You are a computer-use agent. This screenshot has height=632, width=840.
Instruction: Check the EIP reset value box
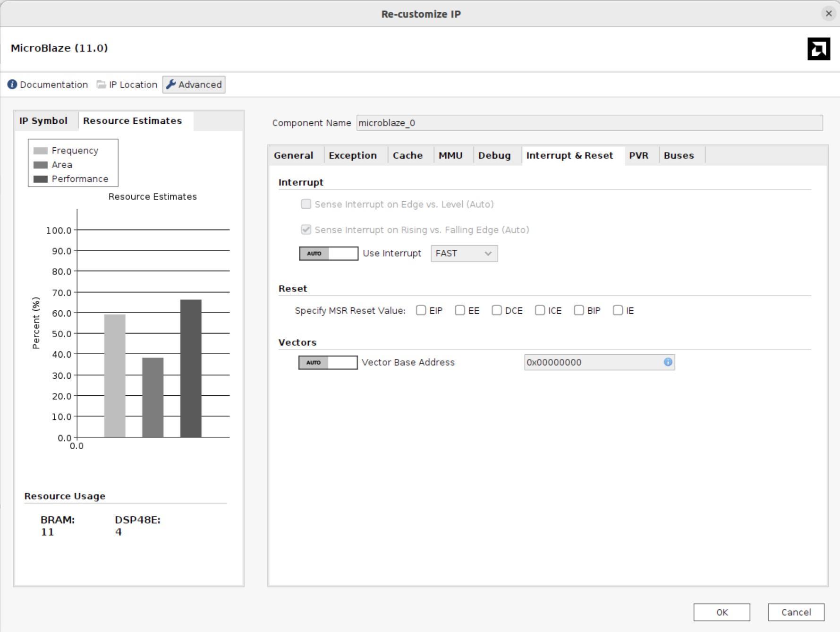(x=421, y=310)
